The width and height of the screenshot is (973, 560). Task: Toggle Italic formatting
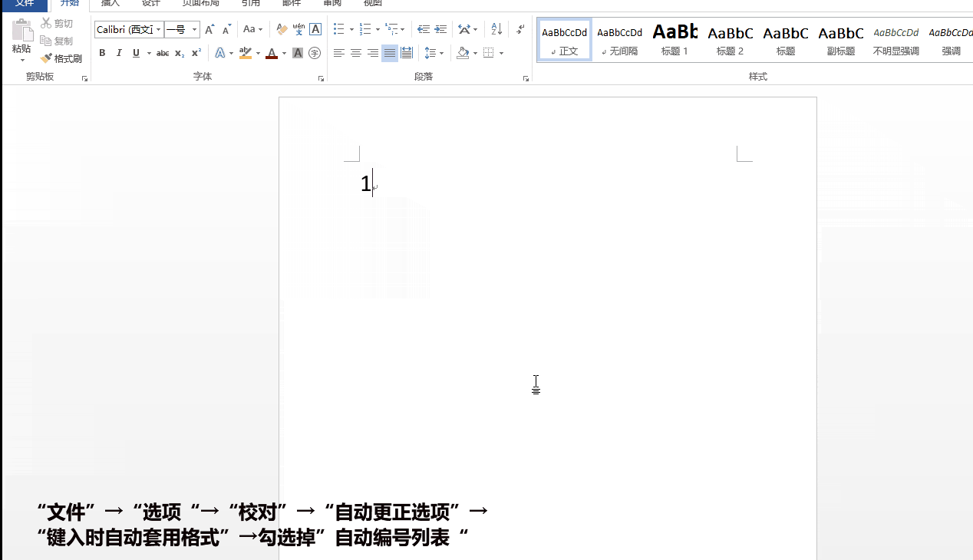119,53
